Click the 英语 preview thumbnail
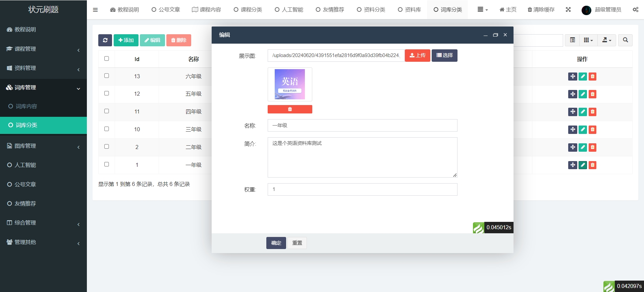The image size is (644, 292). click(290, 84)
